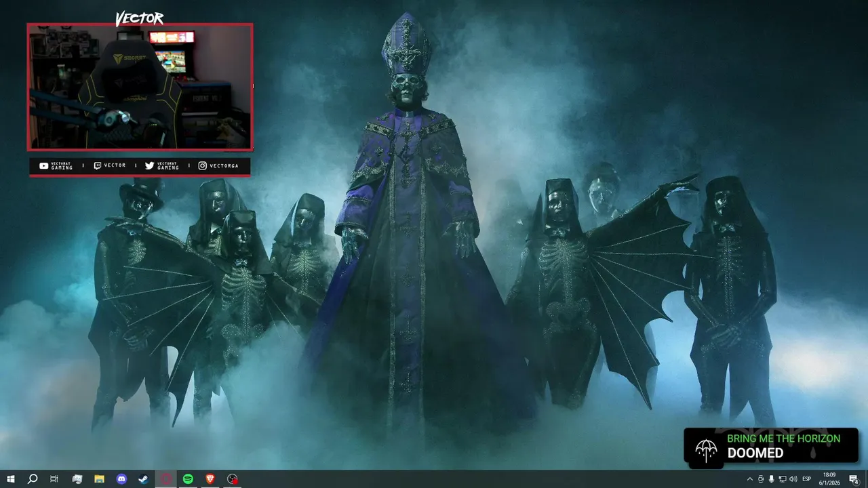The height and width of the screenshot is (488, 868).
Task: Open clock showing 18:09 6/1/2026
Action: (x=829, y=479)
